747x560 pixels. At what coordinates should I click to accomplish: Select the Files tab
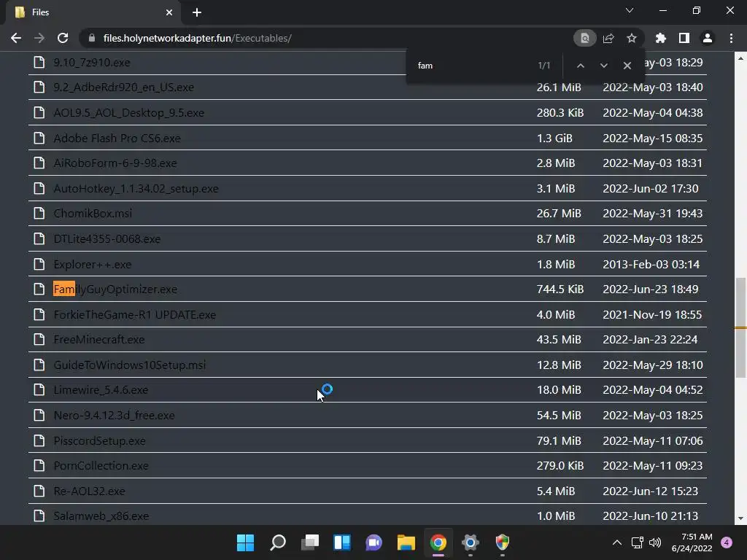pyautogui.click(x=93, y=12)
